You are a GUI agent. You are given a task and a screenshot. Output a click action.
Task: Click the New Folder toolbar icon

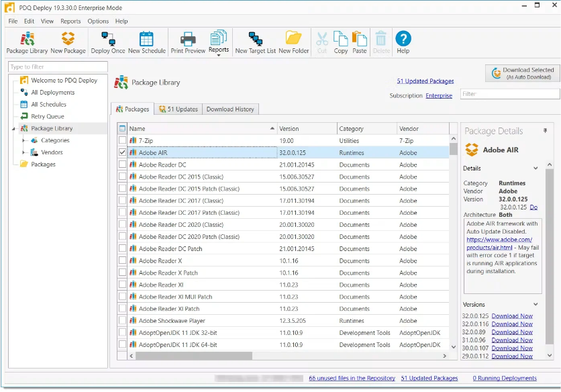coord(293,42)
